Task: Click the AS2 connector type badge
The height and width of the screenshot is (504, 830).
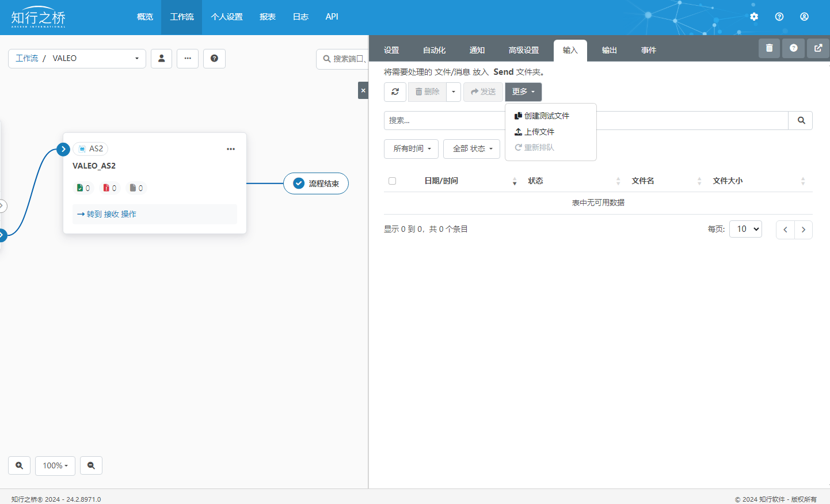Action: [x=91, y=148]
